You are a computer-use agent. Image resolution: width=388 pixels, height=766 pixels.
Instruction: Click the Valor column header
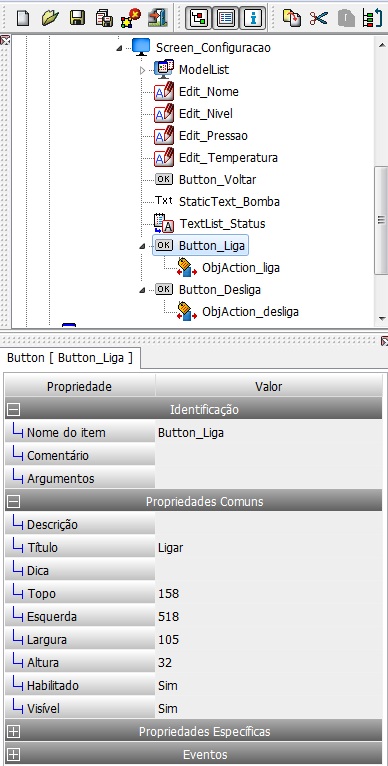(268, 386)
